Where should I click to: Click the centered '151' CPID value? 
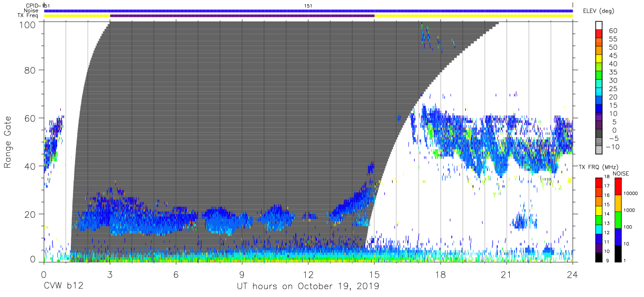[x=308, y=5]
